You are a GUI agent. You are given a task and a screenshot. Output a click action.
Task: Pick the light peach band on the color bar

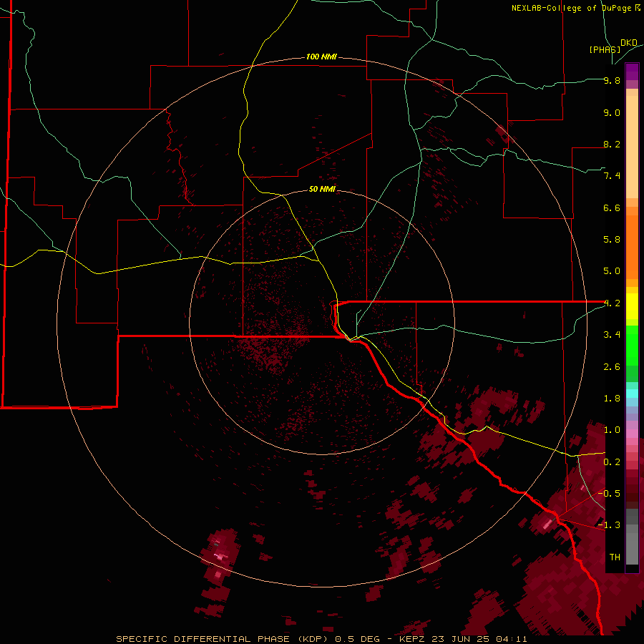(x=632, y=148)
